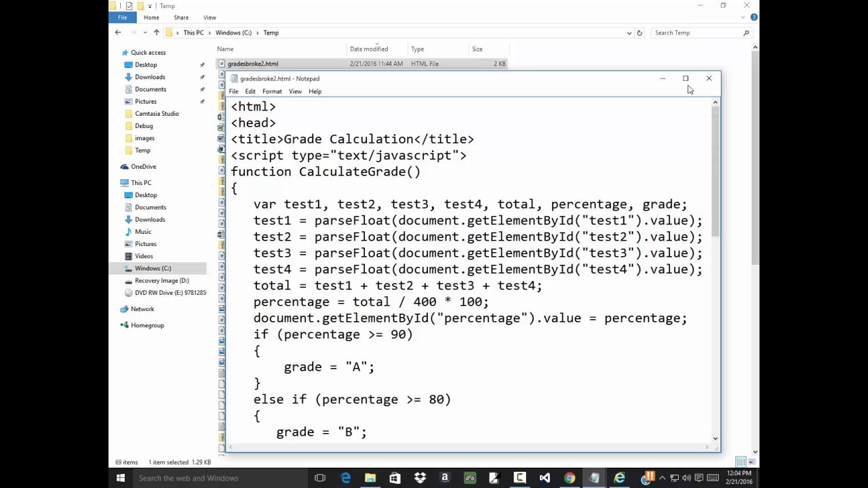Select Quick access in navigation pane
This screenshot has width=868, height=488.
click(x=148, y=52)
